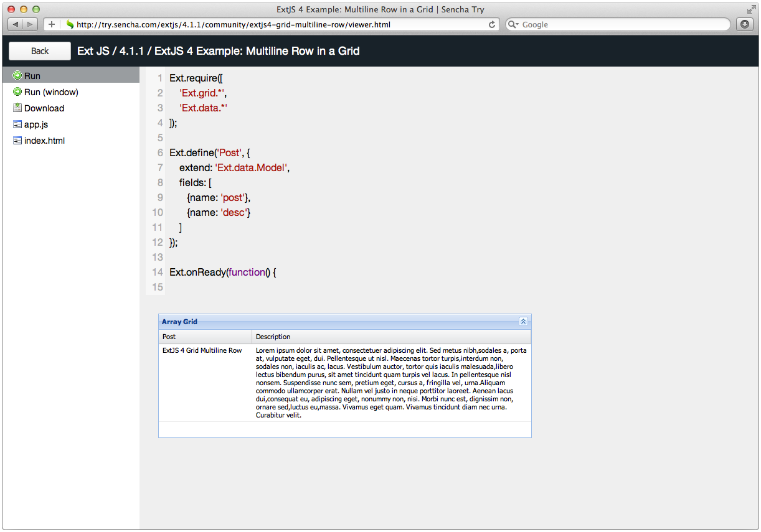The width and height of the screenshot is (761, 532).
Task: Go back with the browser back arrow
Action: pos(16,24)
